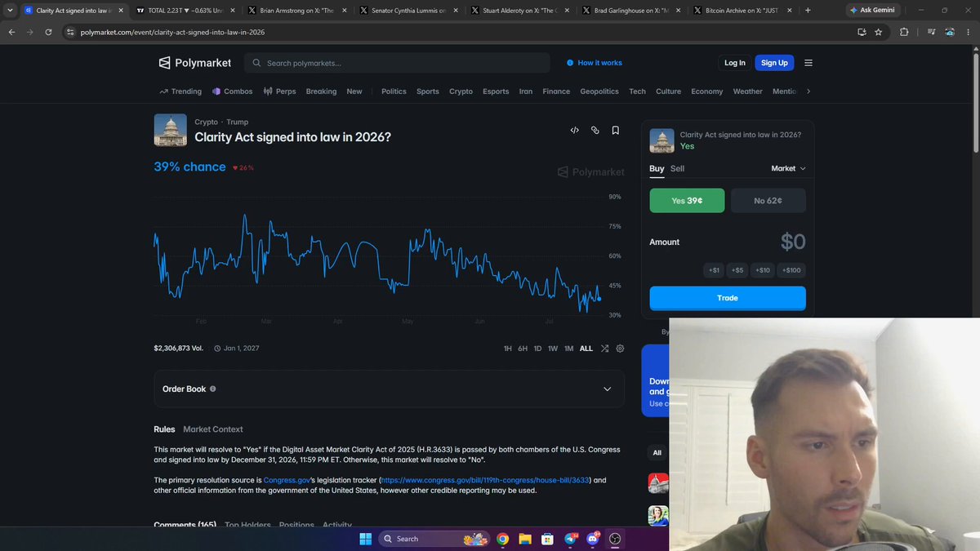Expand the Order Book section
Image resolution: width=980 pixels, height=551 pixels.
point(389,389)
